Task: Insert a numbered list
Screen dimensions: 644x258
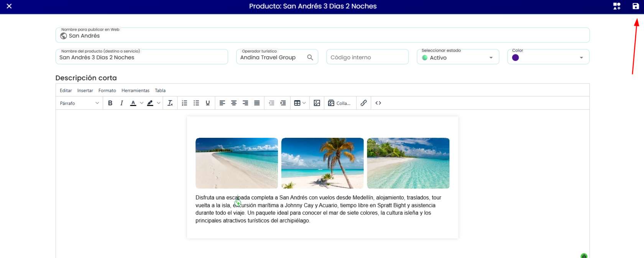Action: tap(184, 103)
